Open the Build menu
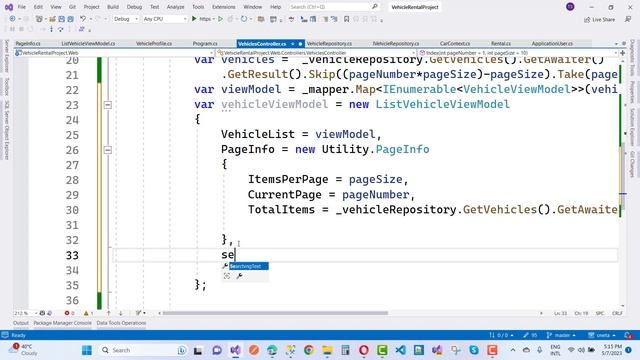The width and height of the screenshot is (640, 360). tap(113, 7)
